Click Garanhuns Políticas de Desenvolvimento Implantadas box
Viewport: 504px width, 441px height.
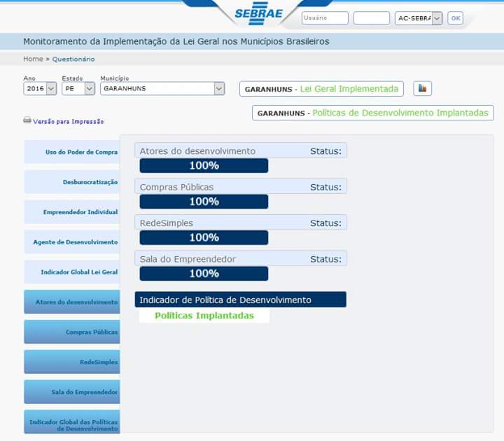click(x=373, y=113)
